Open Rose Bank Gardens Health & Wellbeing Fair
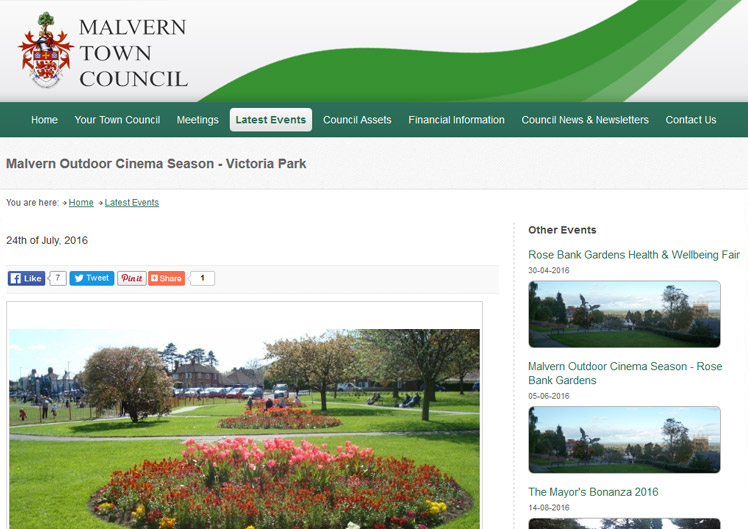 pos(634,255)
